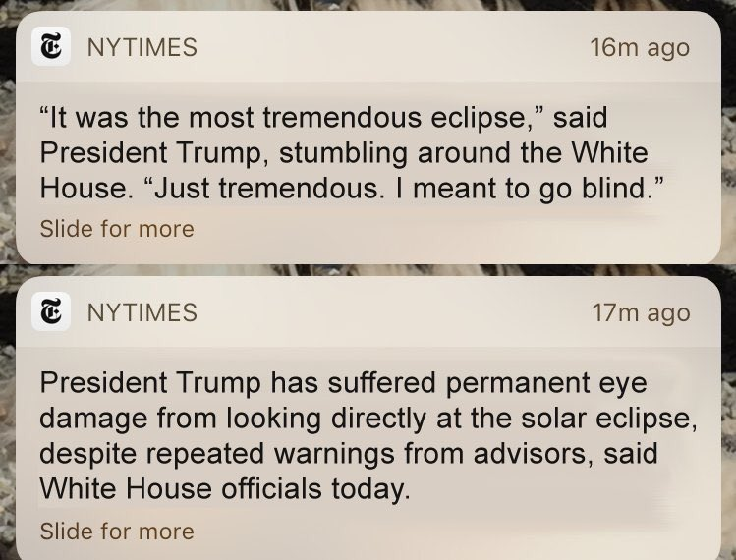Click the NYTimes icon on the 17m notification
The image size is (736, 560).
50,312
